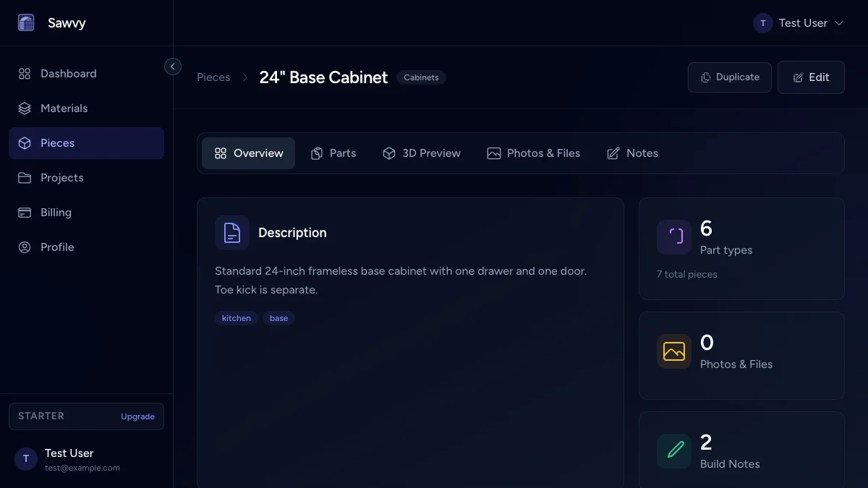Click the Profile icon in sidebar
The image size is (868, 488).
click(24, 247)
